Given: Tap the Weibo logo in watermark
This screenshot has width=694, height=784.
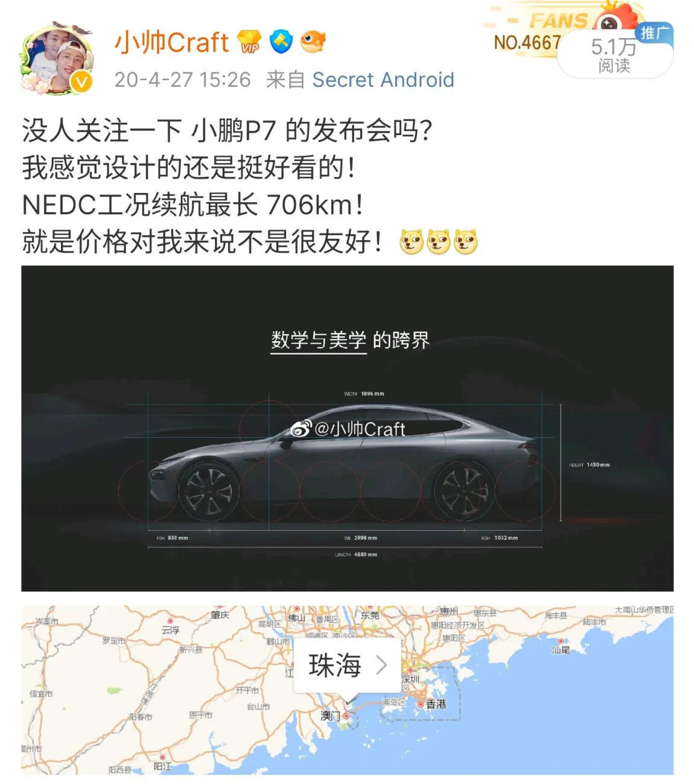Looking at the screenshot, I should (x=301, y=429).
